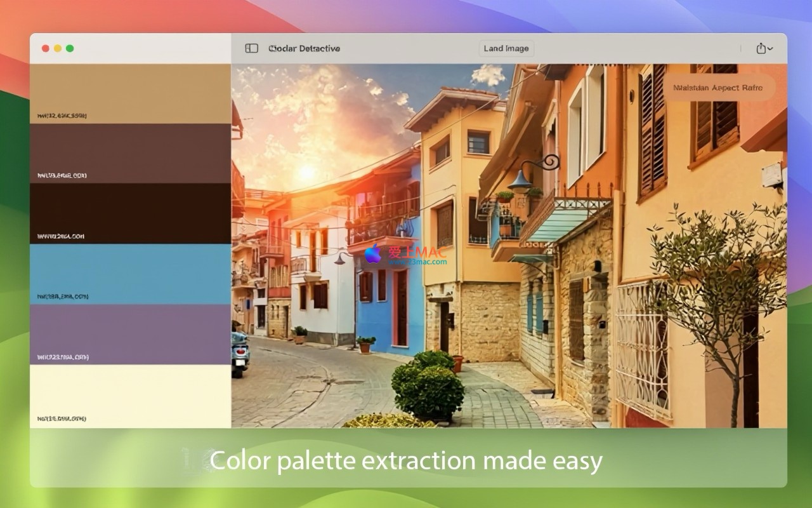Toggle the Aspect Ratio overlay pill
Screen dimensions: 812x508
pyautogui.click(x=718, y=88)
